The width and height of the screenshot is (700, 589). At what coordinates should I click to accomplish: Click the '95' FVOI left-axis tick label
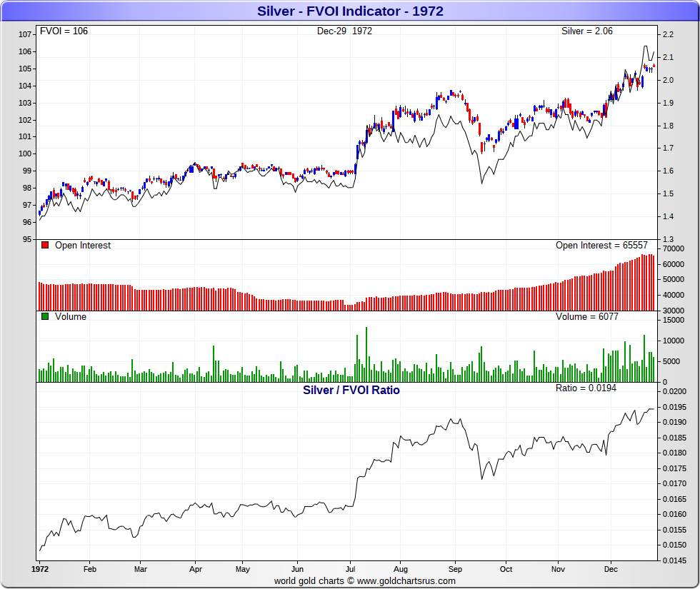pyautogui.click(x=27, y=240)
